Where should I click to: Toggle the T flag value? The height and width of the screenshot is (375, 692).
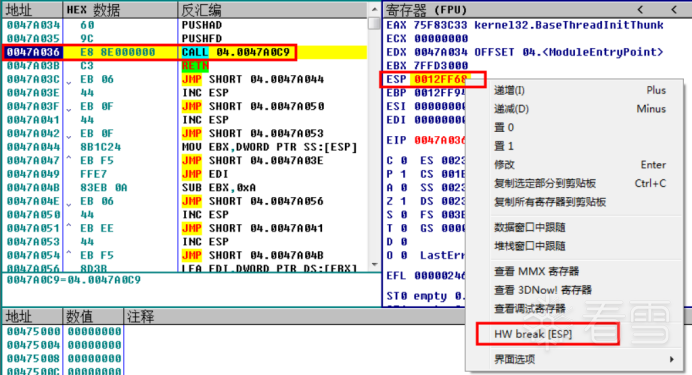click(x=404, y=228)
